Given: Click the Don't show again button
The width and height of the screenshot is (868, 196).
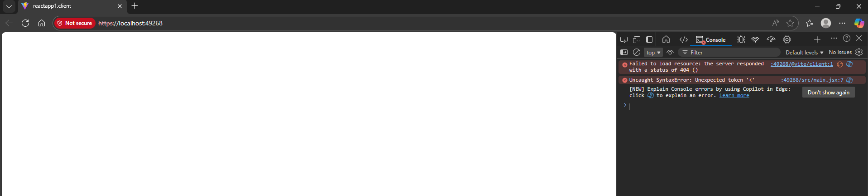Looking at the screenshot, I should 828,93.
